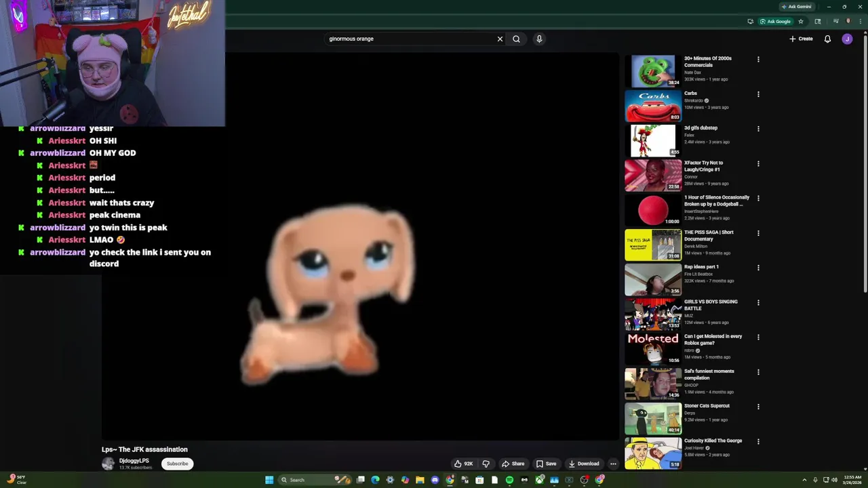This screenshot has width=868, height=488.
Task: Start voice search with microphone icon
Action: [x=539, y=39]
